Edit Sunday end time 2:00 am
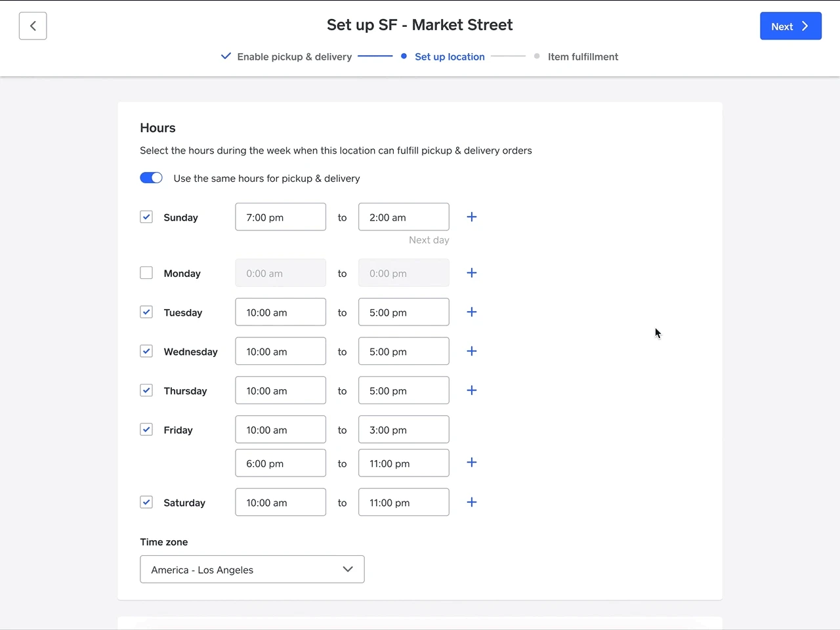Image resolution: width=840 pixels, height=630 pixels. 404,217
